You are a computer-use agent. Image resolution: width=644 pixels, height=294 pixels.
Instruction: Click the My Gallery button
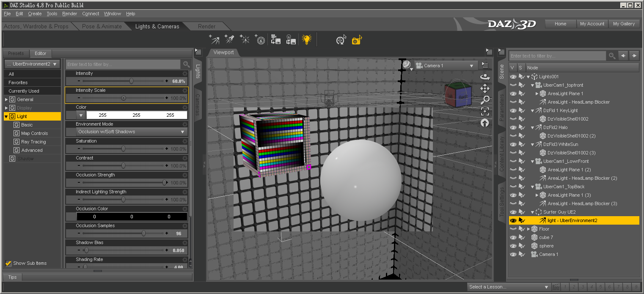click(624, 24)
